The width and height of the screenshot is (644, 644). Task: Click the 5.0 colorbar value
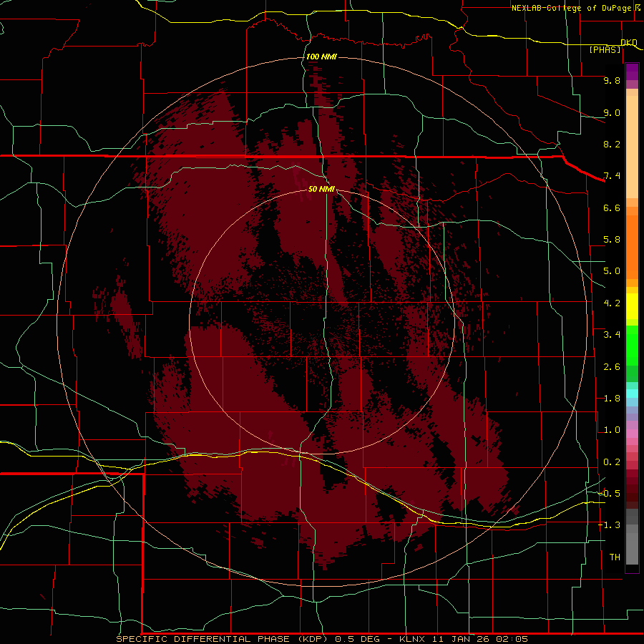[x=612, y=271]
